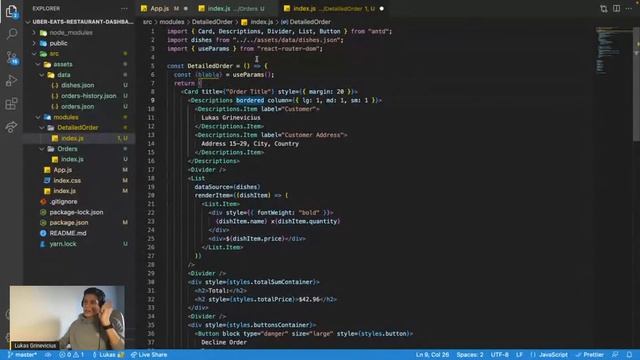The width and height of the screenshot is (640, 360).
Task: Open the Extensions view
Action: click(x=11, y=104)
